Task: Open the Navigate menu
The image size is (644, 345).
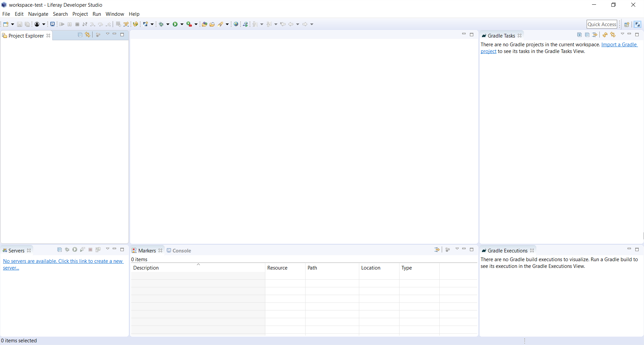Action: pyautogui.click(x=38, y=14)
